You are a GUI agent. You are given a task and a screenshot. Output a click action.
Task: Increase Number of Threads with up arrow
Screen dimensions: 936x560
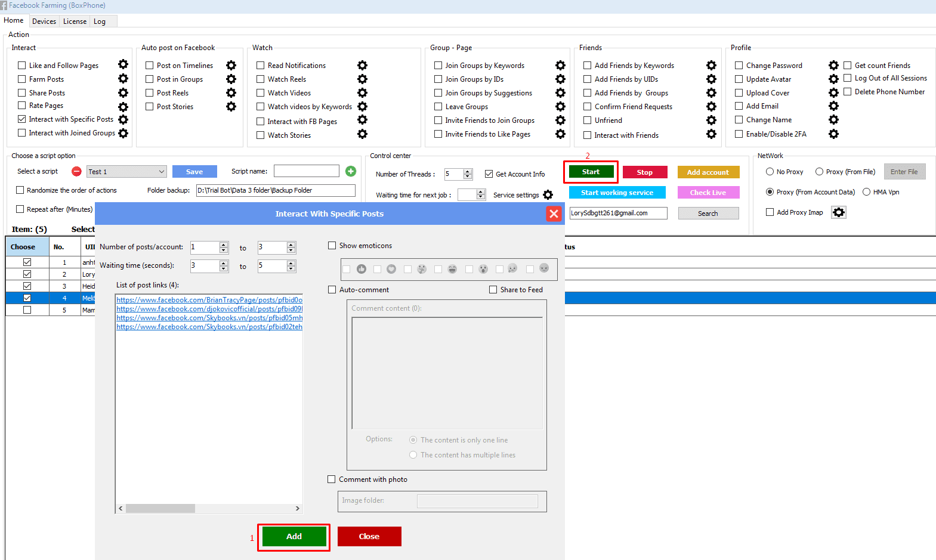pyautogui.click(x=468, y=172)
